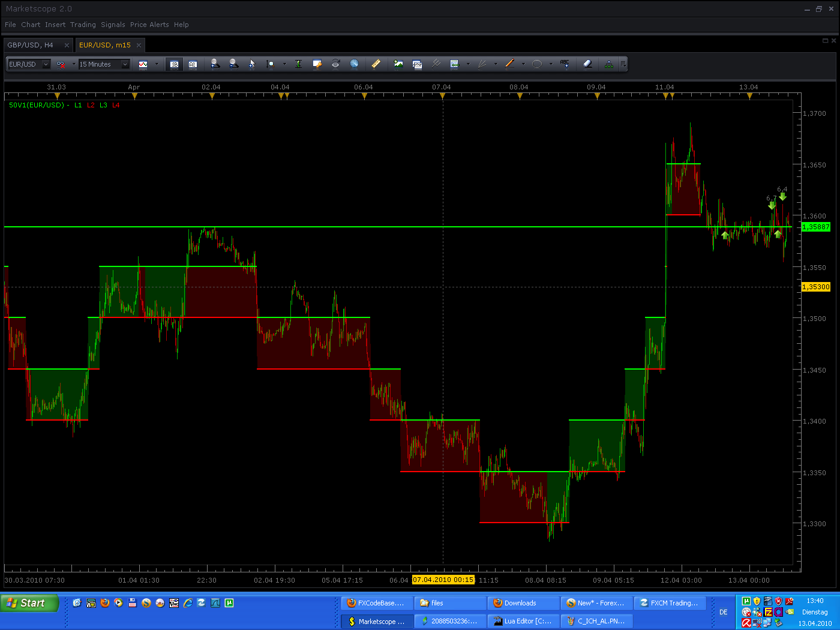
Task: Click the fan lines tool icon
Action: (x=482, y=64)
